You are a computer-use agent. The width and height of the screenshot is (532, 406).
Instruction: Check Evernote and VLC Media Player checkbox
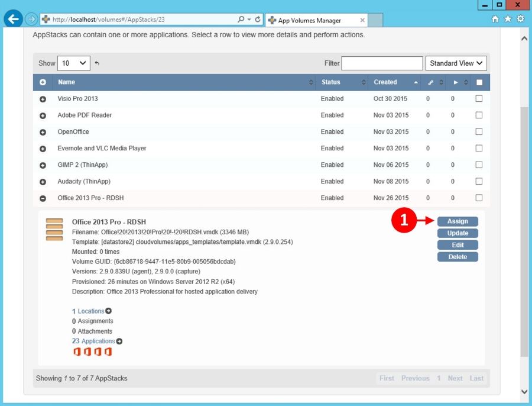479,148
